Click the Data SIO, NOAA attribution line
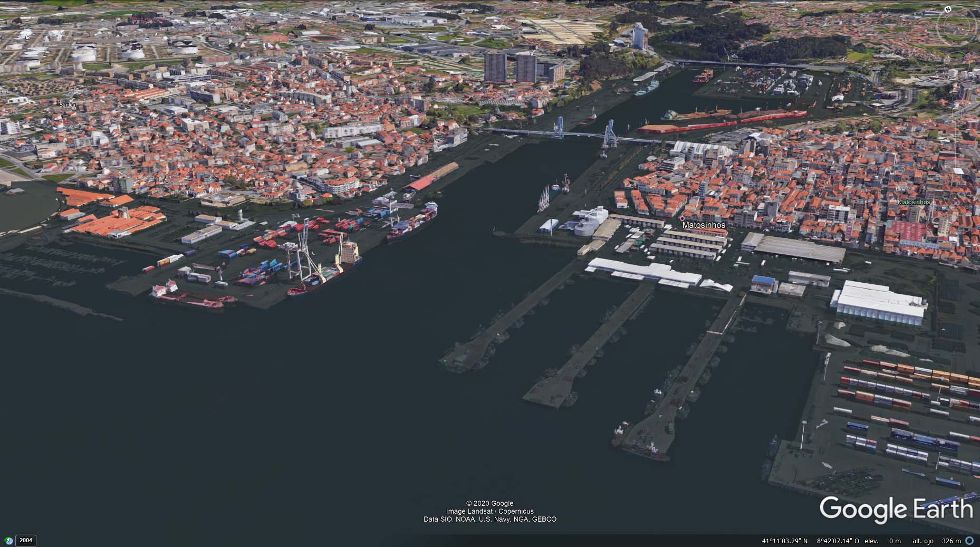Screen dimensions: 980x547 489,520
